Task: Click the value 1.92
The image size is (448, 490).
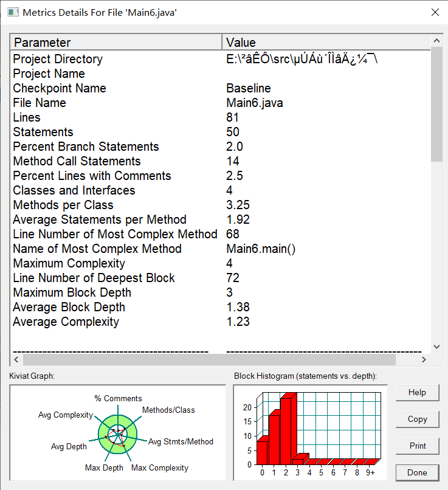Action: coord(238,219)
